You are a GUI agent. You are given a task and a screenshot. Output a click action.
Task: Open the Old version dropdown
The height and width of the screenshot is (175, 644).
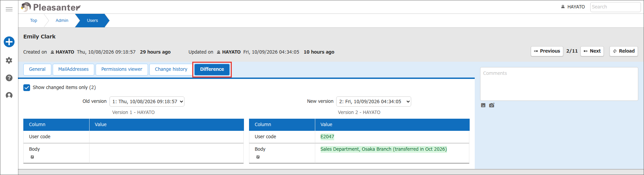coord(147,101)
